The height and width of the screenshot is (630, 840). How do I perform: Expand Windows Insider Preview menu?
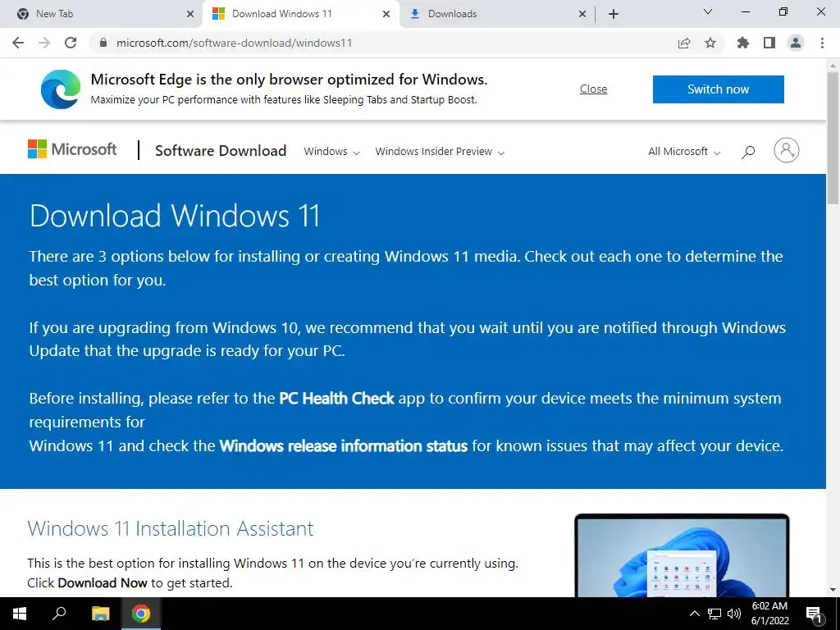[440, 152]
